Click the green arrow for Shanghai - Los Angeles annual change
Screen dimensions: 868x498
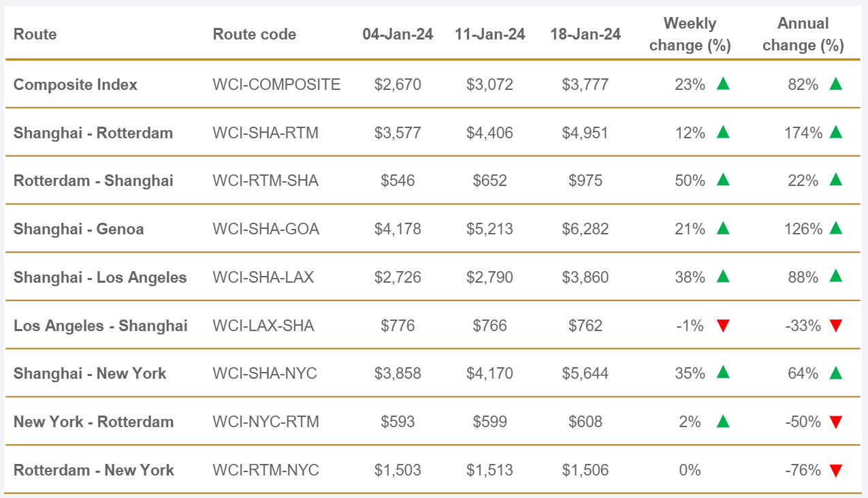tap(836, 276)
